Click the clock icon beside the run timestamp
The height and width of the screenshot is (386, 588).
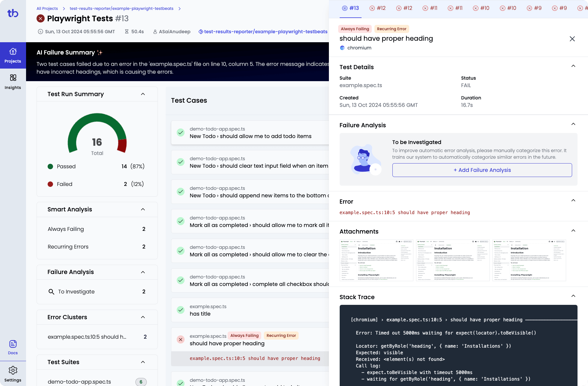pyautogui.click(x=40, y=31)
